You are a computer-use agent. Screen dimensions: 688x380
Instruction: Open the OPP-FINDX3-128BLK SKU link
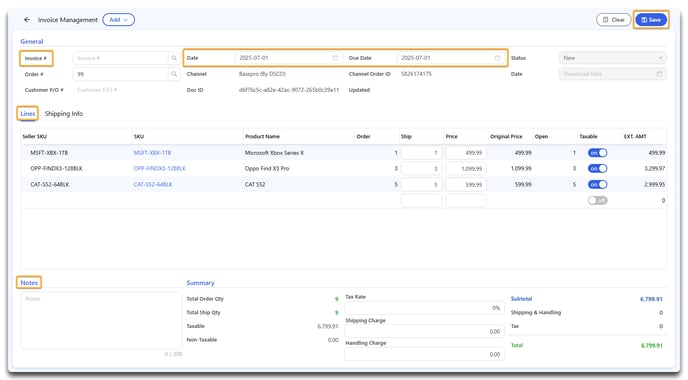pyautogui.click(x=160, y=168)
